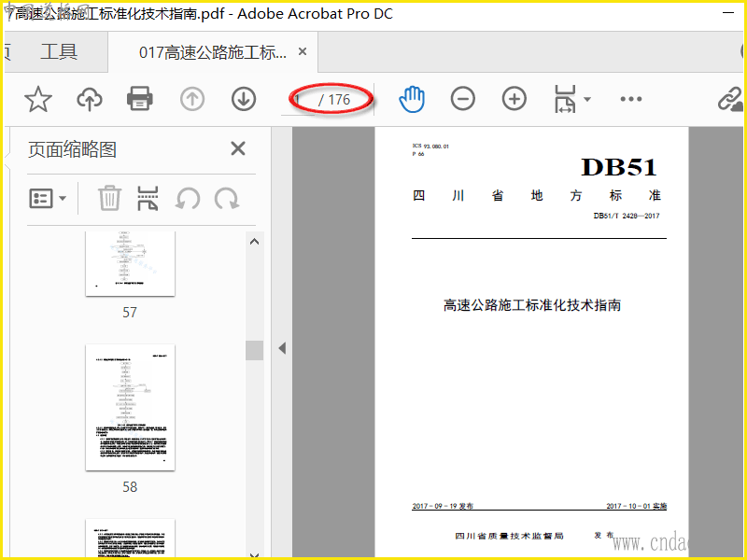The image size is (747, 560).
Task: Go to next page arrow
Action: [244, 99]
